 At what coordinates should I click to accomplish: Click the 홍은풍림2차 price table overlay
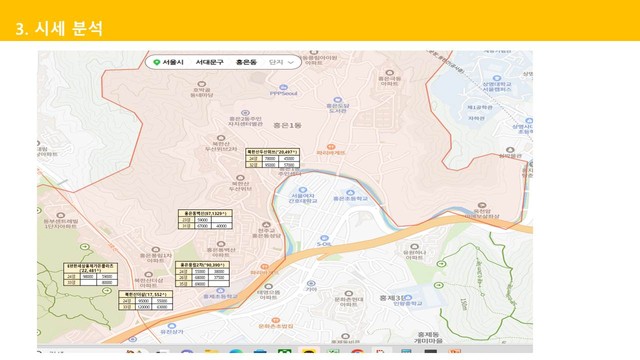[x=202, y=274]
